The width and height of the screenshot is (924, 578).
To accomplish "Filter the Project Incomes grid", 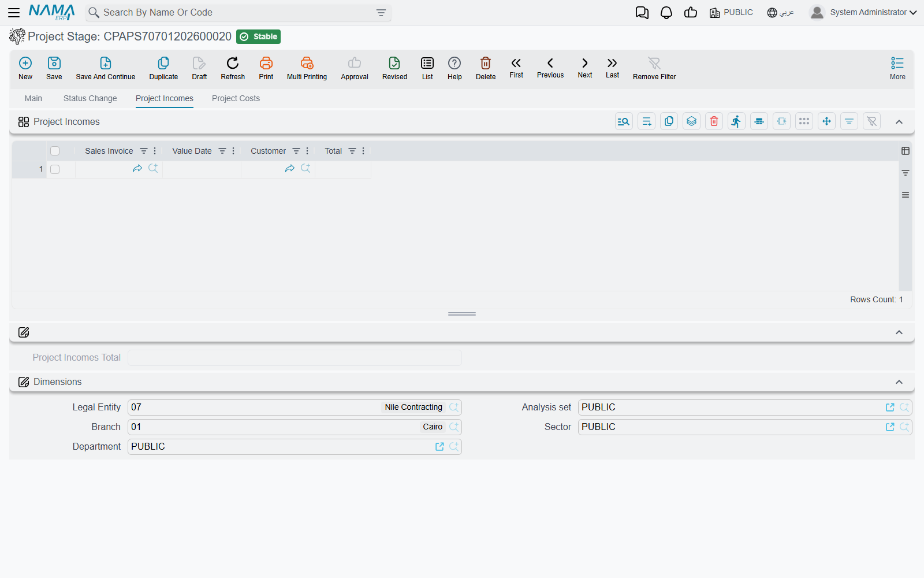I will [849, 121].
